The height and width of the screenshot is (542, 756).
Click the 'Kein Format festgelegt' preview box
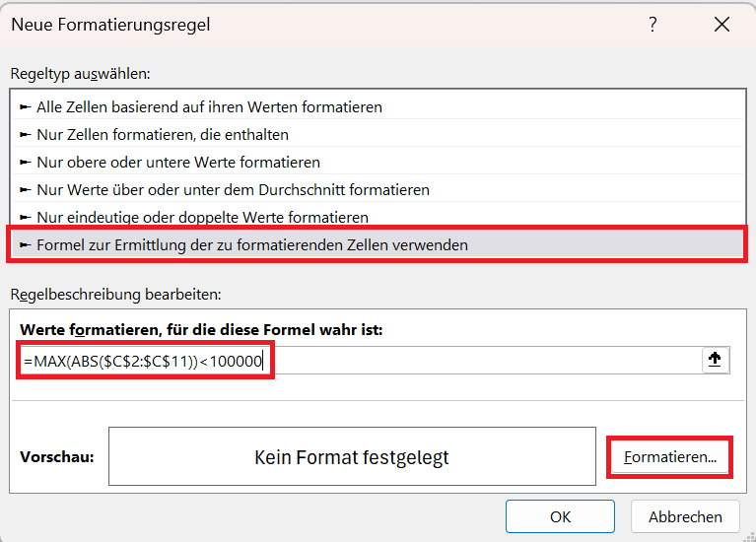(x=352, y=456)
